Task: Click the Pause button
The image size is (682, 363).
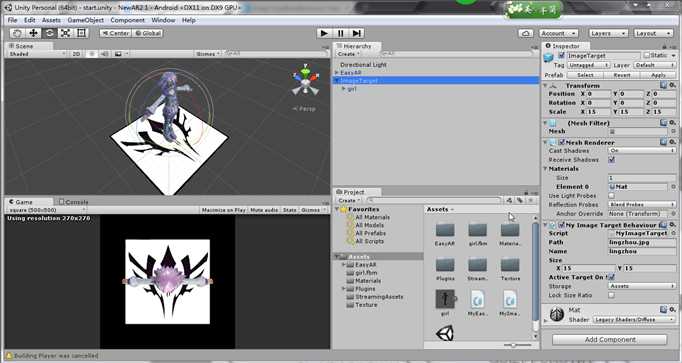Action: pos(341,33)
